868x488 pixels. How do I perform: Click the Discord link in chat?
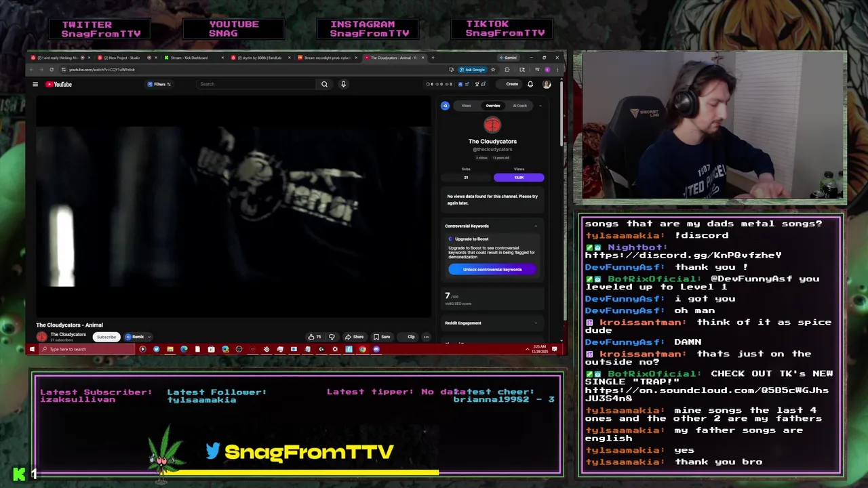tap(683, 255)
